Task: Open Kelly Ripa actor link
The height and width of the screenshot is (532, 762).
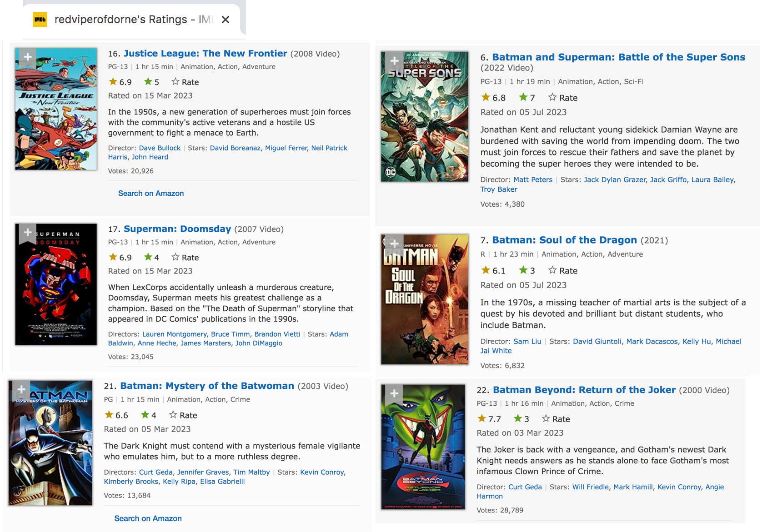Action: click(179, 482)
